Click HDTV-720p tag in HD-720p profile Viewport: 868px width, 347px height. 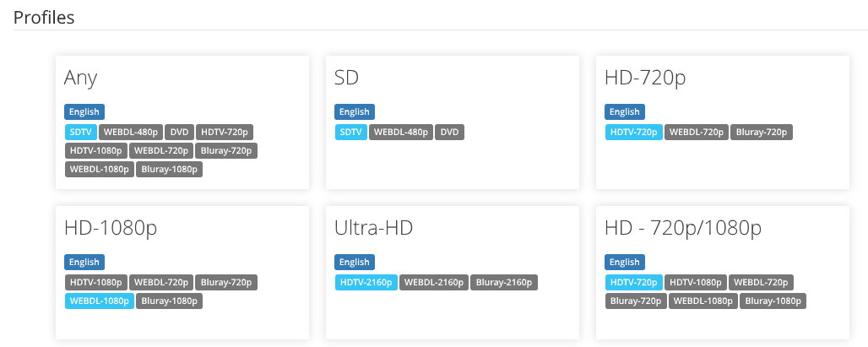click(x=634, y=133)
